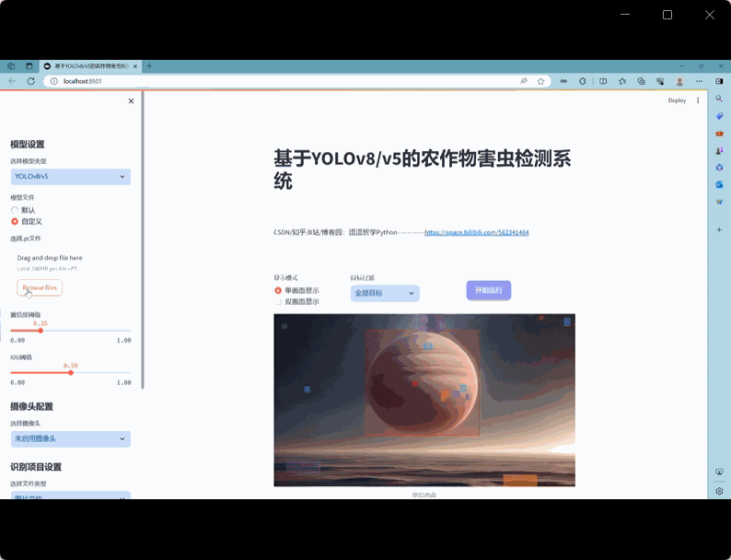Open Edge sidebar search icon

[719, 99]
